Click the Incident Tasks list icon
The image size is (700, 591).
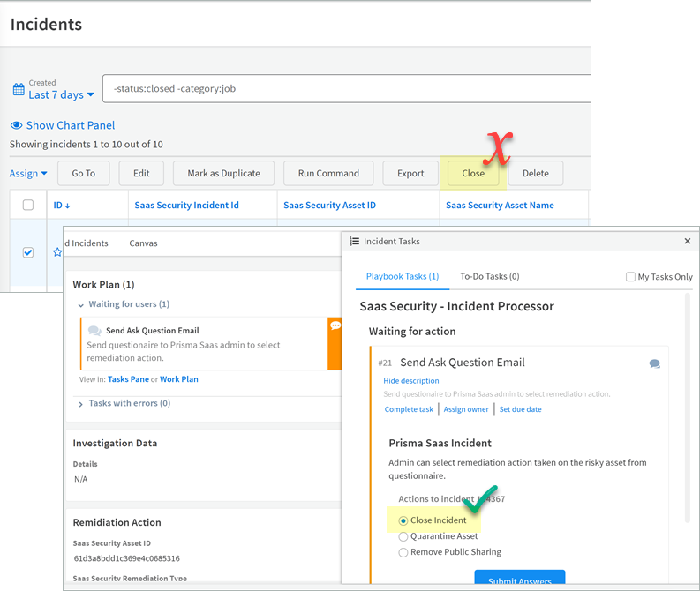(x=355, y=242)
